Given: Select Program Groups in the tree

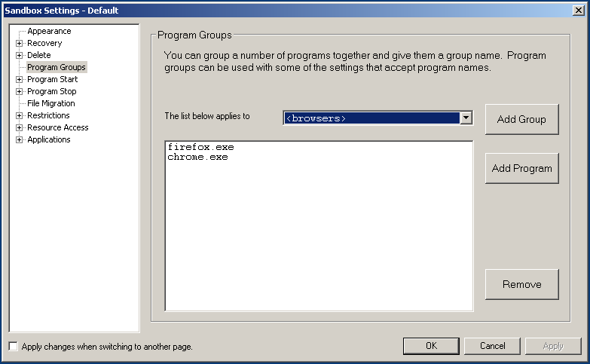Looking at the screenshot, I should [57, 67].
